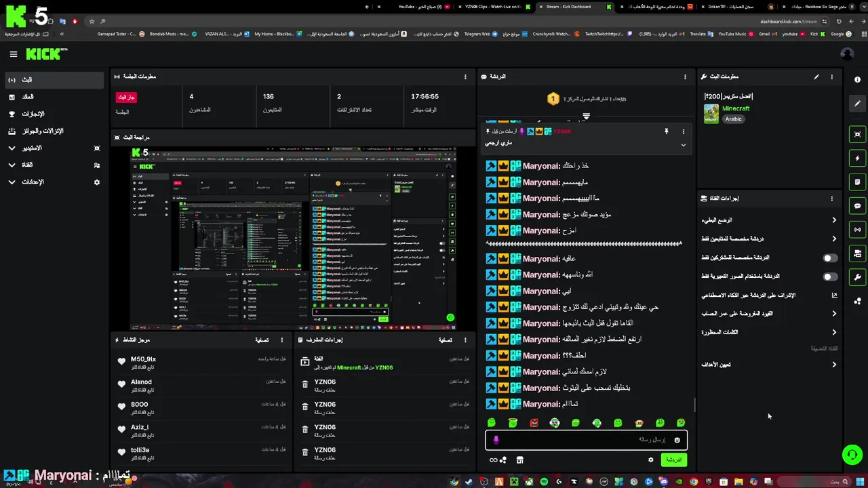
Task: Select الإنزالات والجوائز in the sidebar
Action: (54, 131)
